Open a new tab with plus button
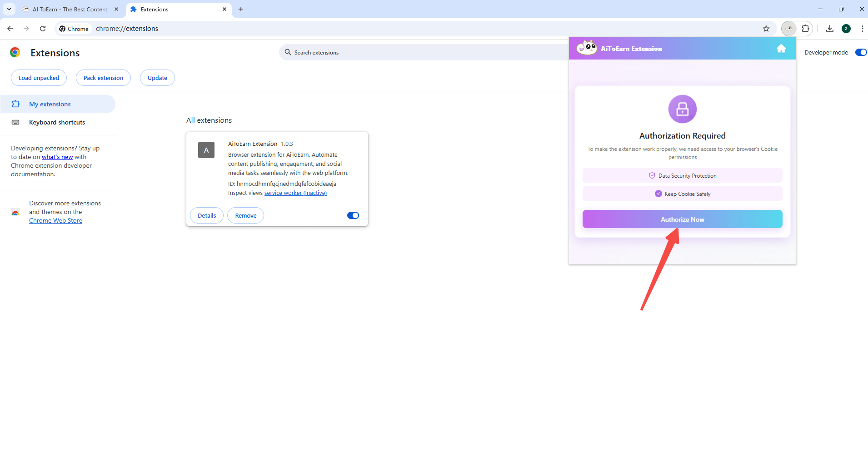Screen dimensions: 868x468 click(241, 9)
